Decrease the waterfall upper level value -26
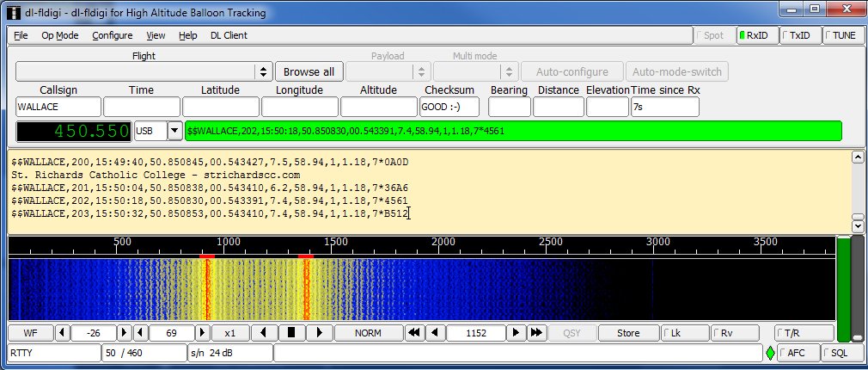 tap(63, 333)
